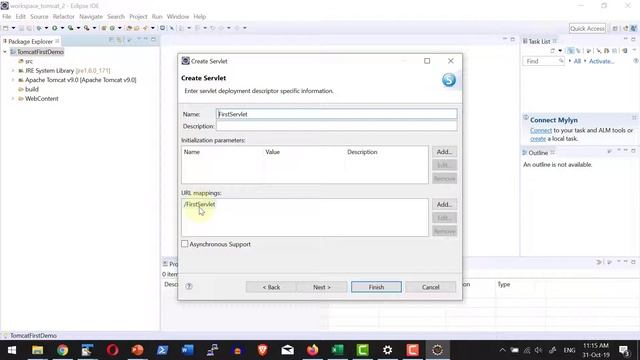Show hidden system tray icons
640x360 pixels.
tap(502, 350)
